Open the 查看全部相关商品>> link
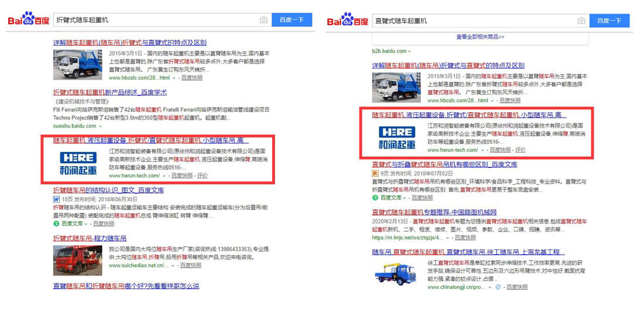The width and height of the screenshot is (644, 310). click(x=480, y=37)
